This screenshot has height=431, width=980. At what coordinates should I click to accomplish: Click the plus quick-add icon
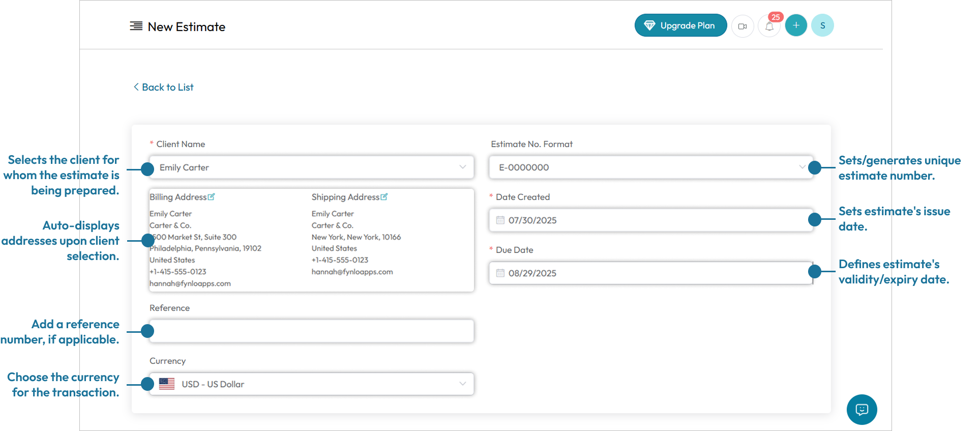pos(796,25)
